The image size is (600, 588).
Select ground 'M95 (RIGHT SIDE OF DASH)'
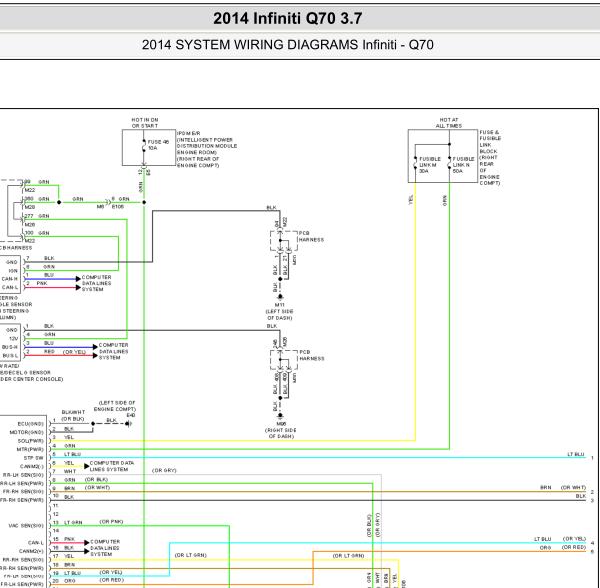click(280, 430)
